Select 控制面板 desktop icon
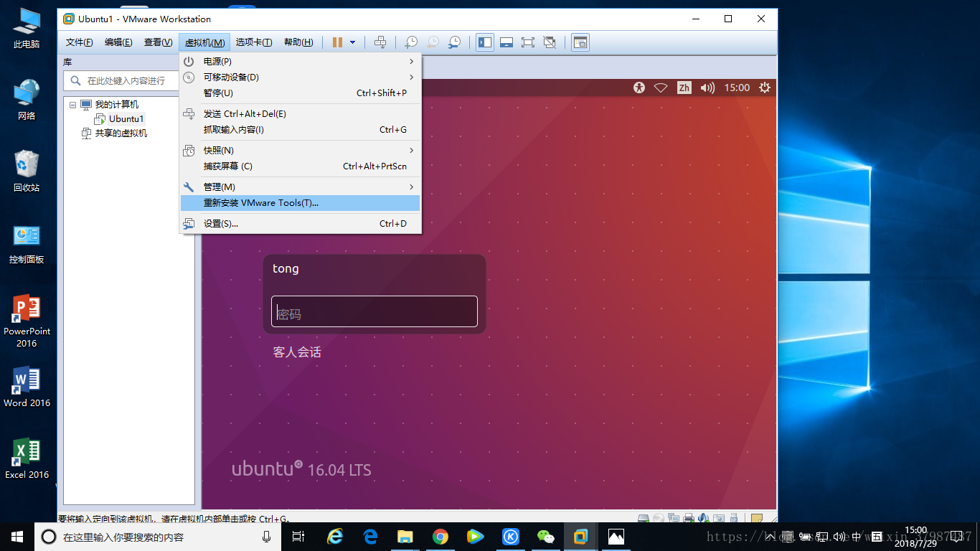980x551 pixels. tap(27, 244)
